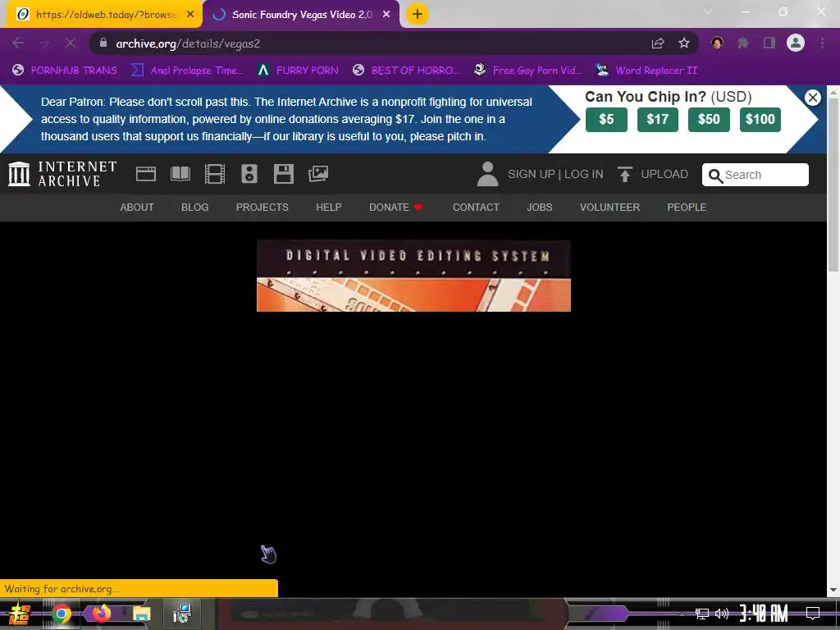Screen dimensions: 840x630
Task: Close the Sonic Foundry Vegas Video tab
Action: [x=386, y=15]
